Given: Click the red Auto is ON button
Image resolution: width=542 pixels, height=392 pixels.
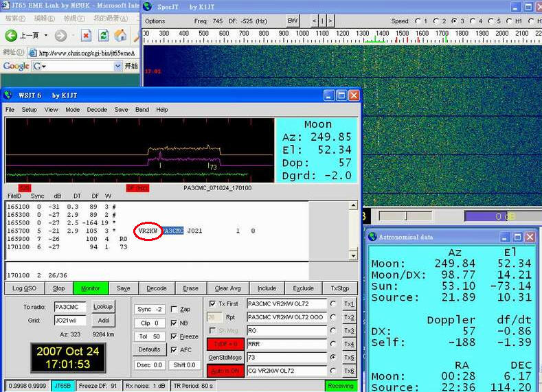Looking at the screenshot, I should [225, 371].
